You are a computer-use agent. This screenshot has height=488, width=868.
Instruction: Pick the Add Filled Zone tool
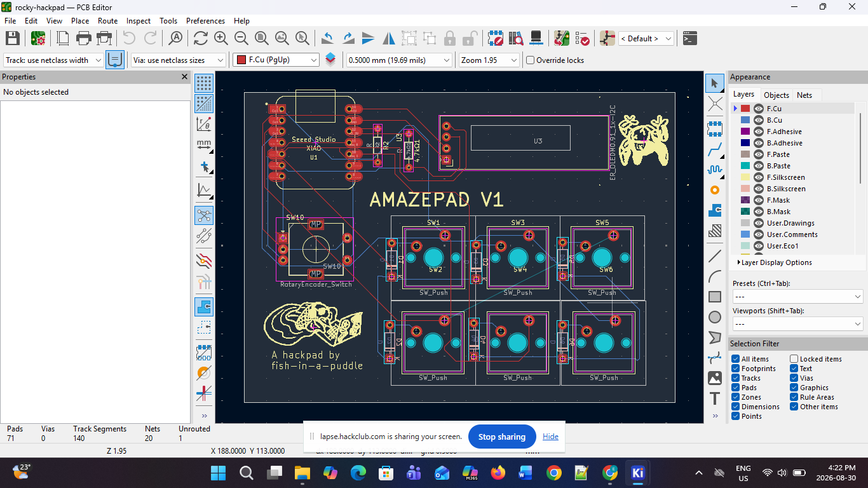pos(715,210)
